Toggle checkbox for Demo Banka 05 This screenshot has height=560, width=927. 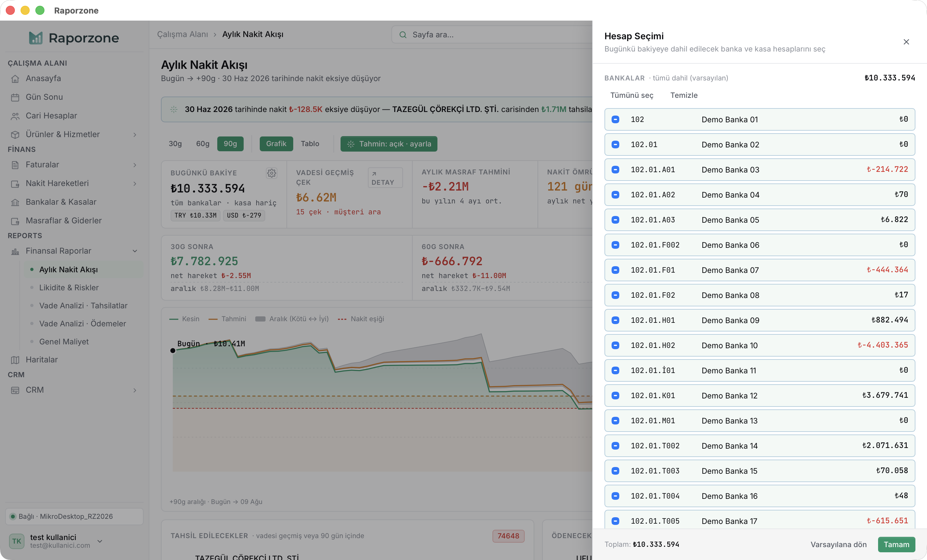pos(615,220)
